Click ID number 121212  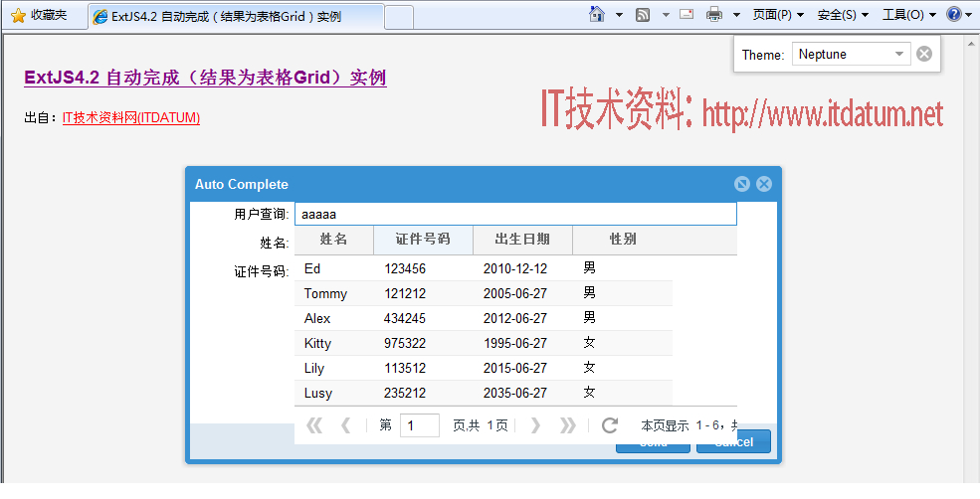(405, 293)
